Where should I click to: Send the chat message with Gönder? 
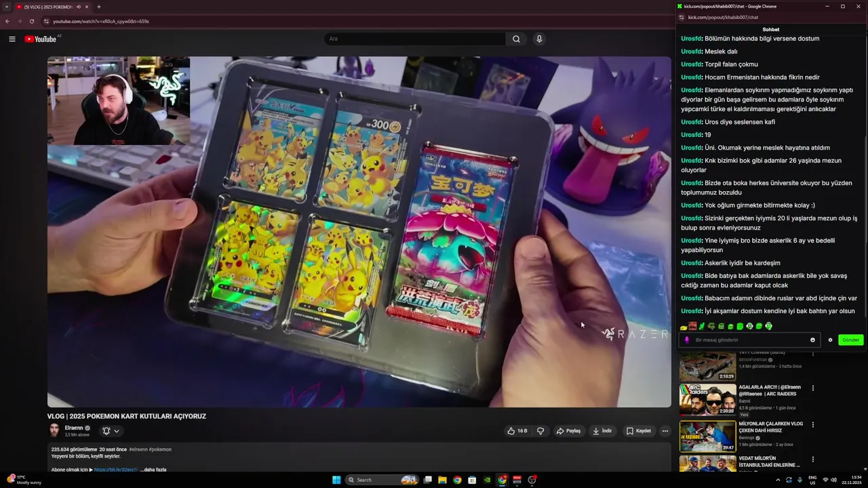point(850,340)
